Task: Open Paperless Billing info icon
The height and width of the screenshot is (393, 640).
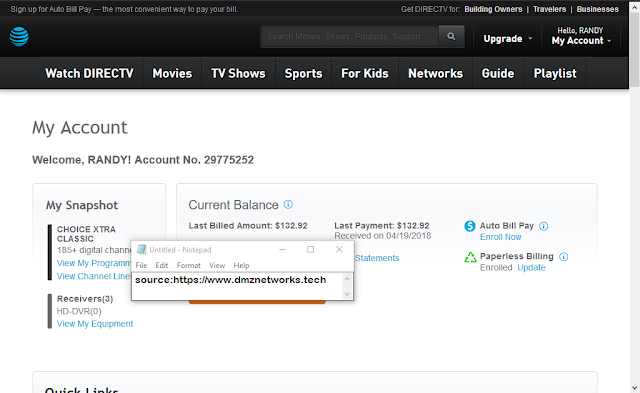Action: click(x=564, y=257)
